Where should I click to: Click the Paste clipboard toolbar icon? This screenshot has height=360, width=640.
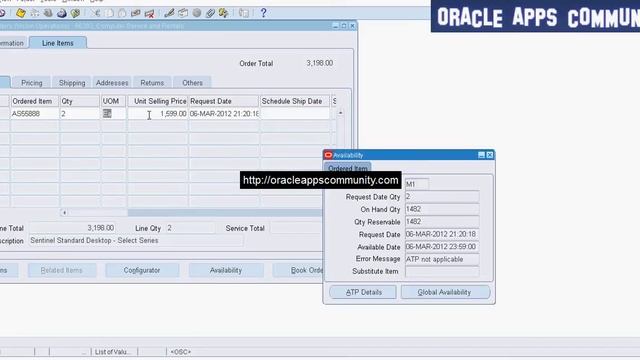pos(122,13)
